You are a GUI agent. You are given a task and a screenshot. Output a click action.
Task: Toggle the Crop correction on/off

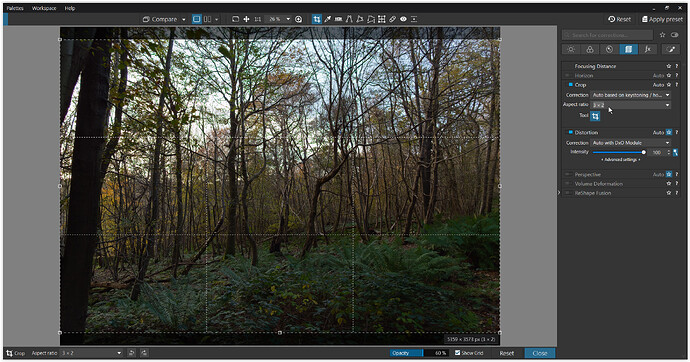point(570,84)
